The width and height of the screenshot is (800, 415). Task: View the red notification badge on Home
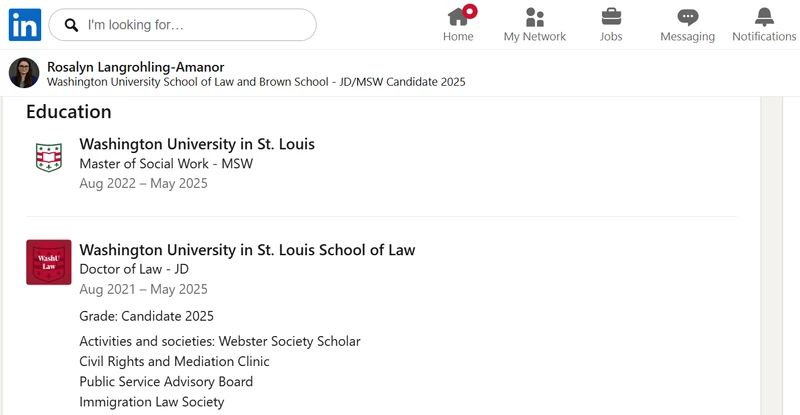(x=470, y=11)
